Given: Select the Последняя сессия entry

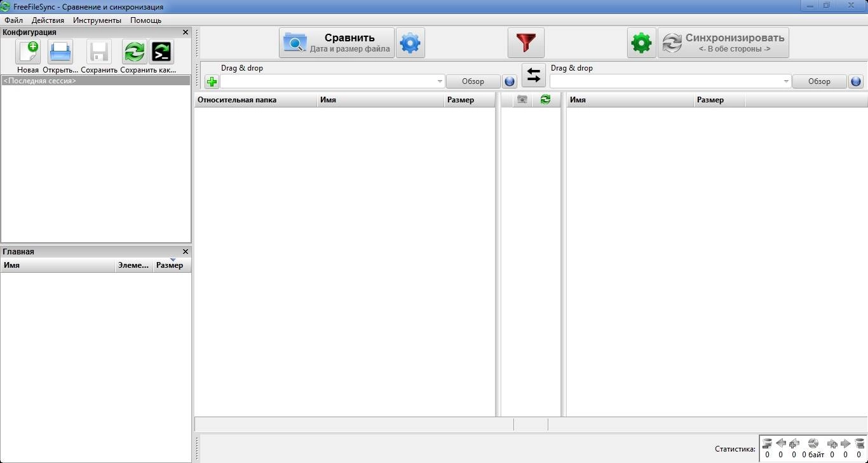Looking at the screenshot, I should 95,81.
